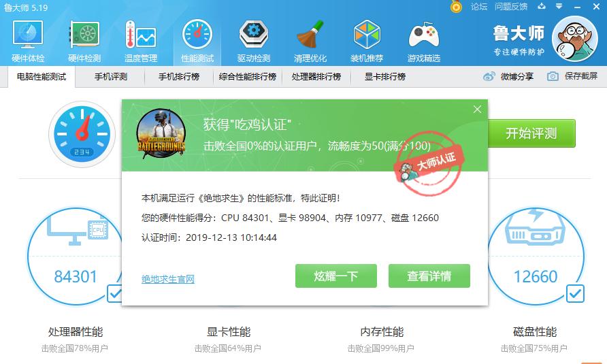
Task: Toggle the processor score 84301 checkbox
Action: click(114, 295)
